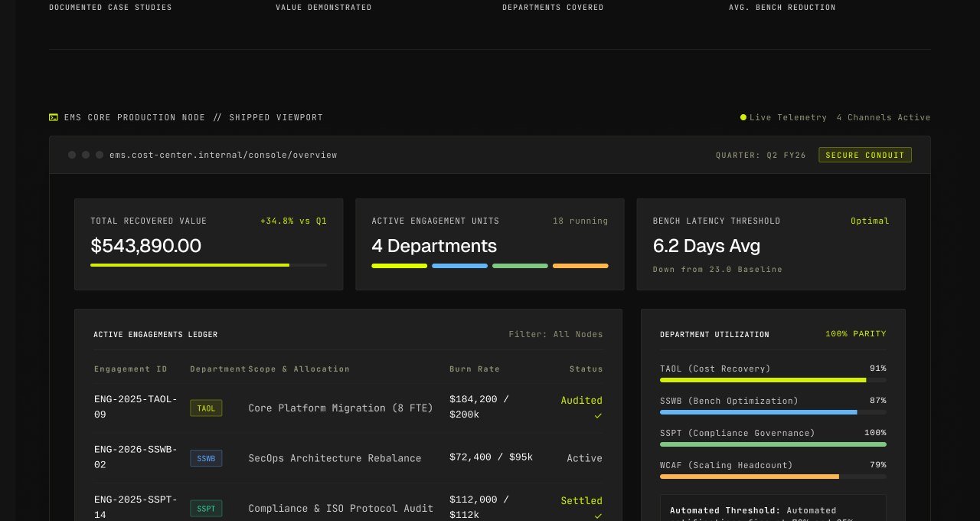
Task: Select engagement ENG-2025-TAOL-09
Action: click(x=136, y=407)
